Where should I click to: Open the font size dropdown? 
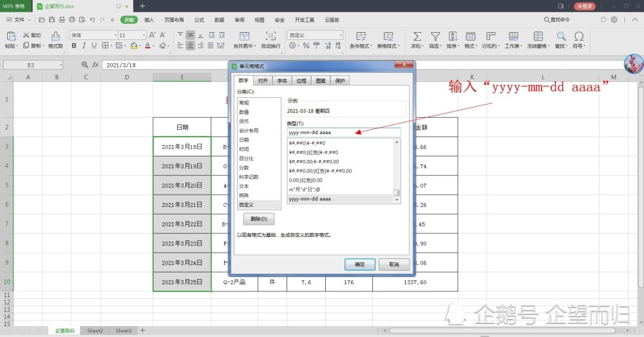click(144, 35)
